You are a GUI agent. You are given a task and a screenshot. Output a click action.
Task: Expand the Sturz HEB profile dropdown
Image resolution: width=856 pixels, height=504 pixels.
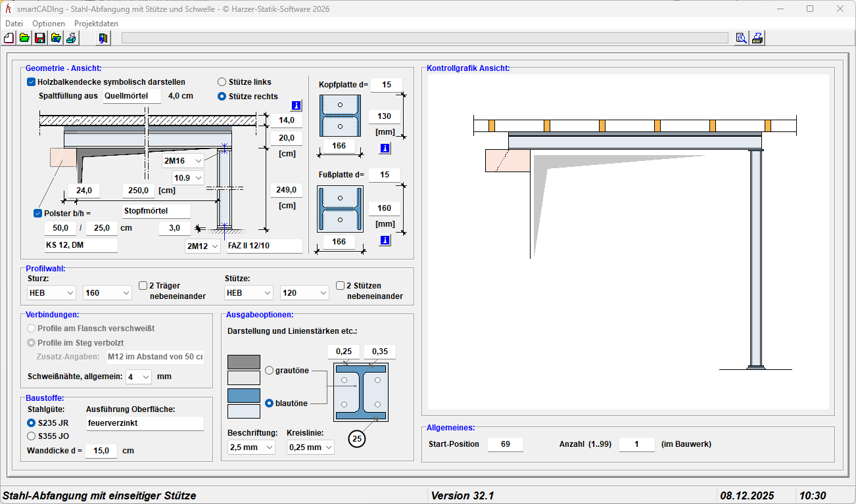(52, 292)
